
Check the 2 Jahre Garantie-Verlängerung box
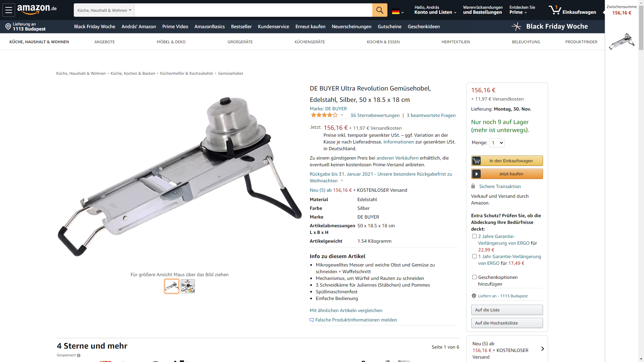(x=474, y=236)
